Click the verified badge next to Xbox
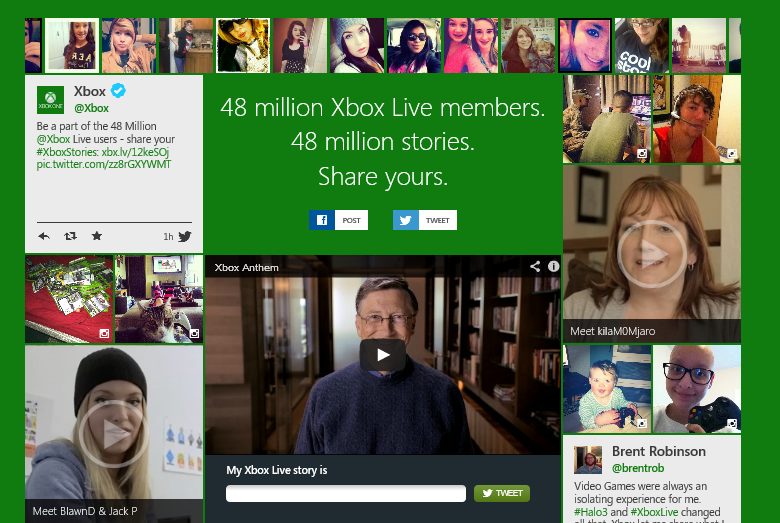The width and height of the screenshot is (780, 523). coord(118,91)
